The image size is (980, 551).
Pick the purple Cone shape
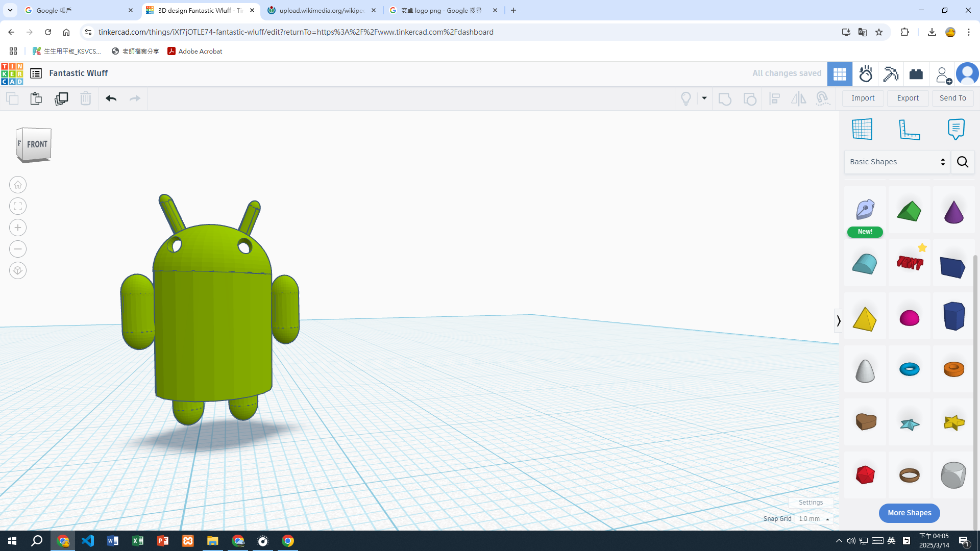953,211
